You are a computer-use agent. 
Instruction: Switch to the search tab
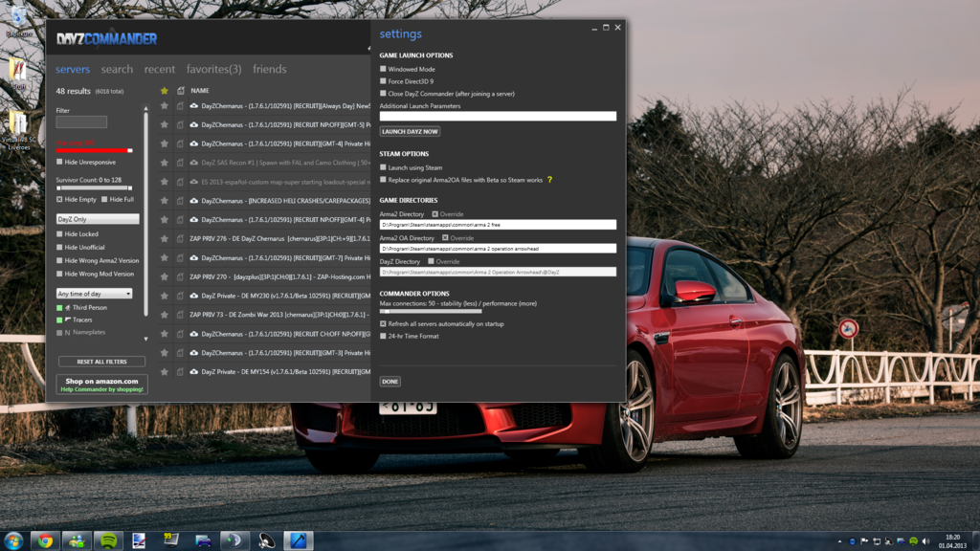[117, 69]
